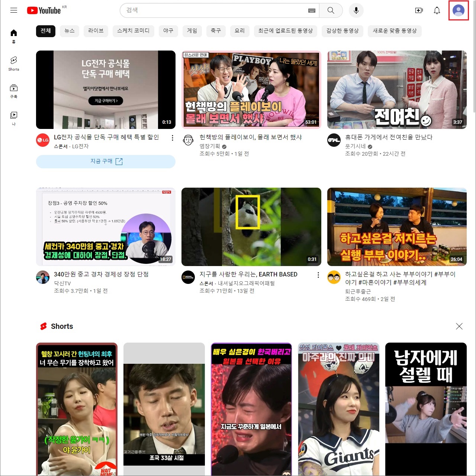Open title 지구를 사랑한 우리는, EARTH BASED
This screenshot has height=476, width=476.
[x=248, y=274]
